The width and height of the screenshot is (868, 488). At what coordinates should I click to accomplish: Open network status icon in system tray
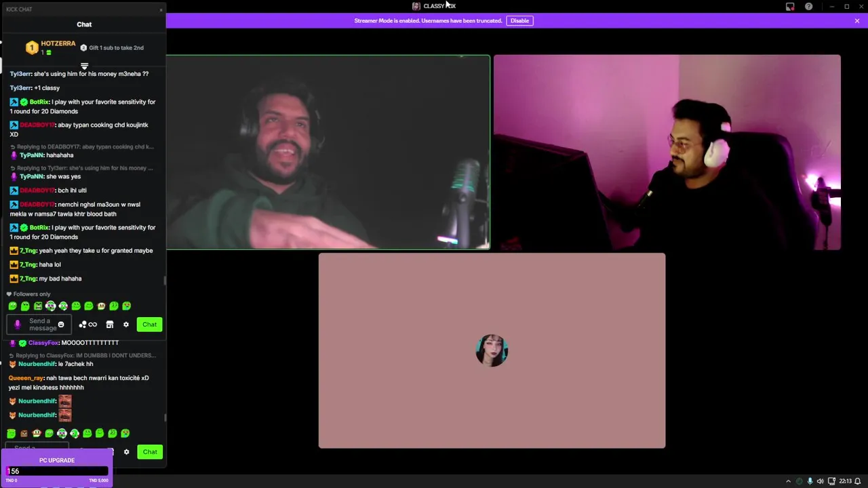coord(832,481)
